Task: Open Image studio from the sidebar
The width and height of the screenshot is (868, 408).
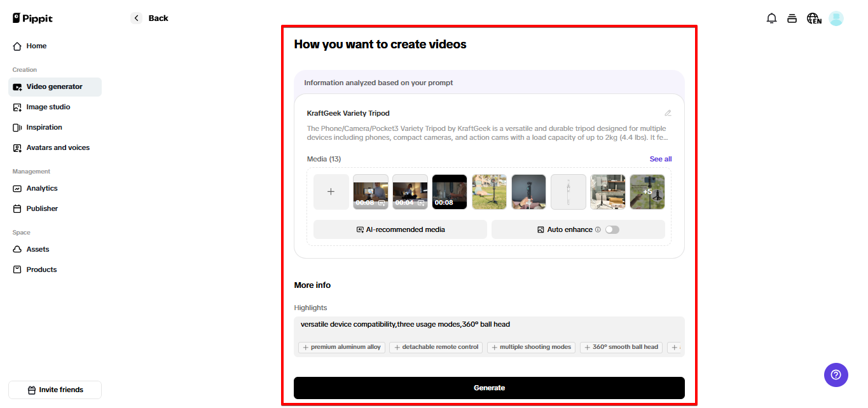Action: (47, 107)
